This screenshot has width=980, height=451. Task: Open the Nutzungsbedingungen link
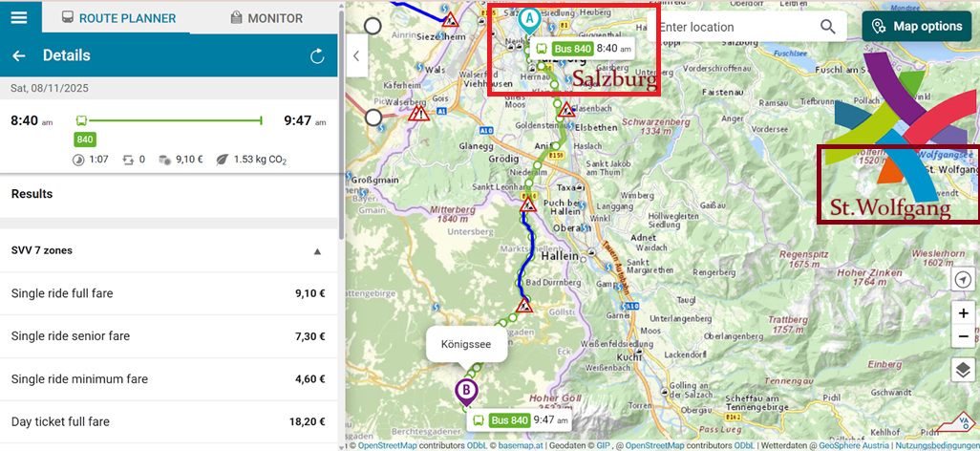point(937,445)
